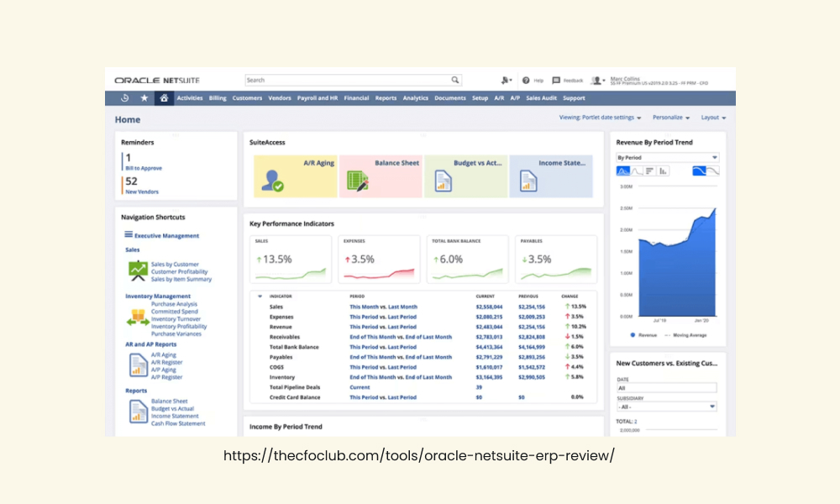
Task: Open the Total Bank Balance KPI card
Action: tap(467, 260)
